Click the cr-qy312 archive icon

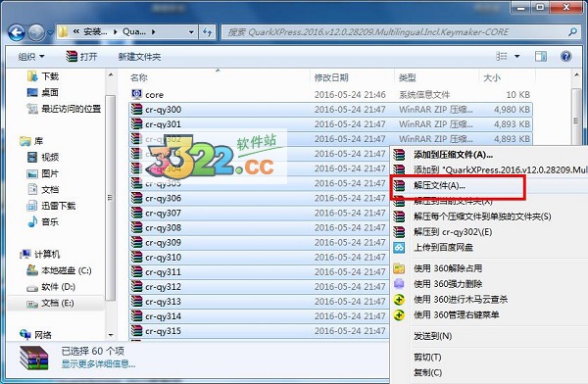(x=136, y=286)
